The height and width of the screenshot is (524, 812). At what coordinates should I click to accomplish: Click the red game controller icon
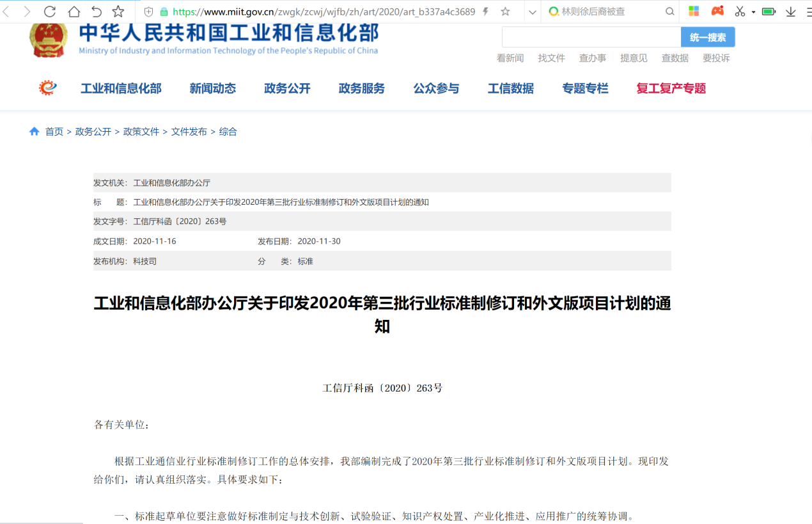click(717, 12)
